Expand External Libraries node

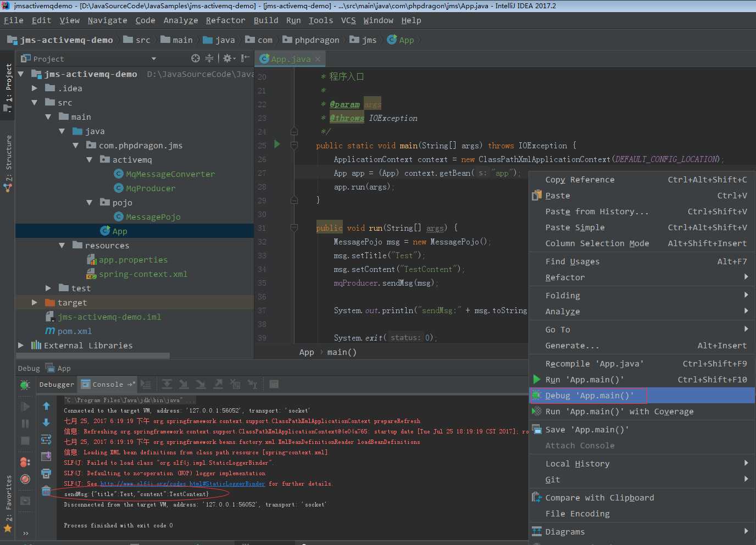click(21, 346)
